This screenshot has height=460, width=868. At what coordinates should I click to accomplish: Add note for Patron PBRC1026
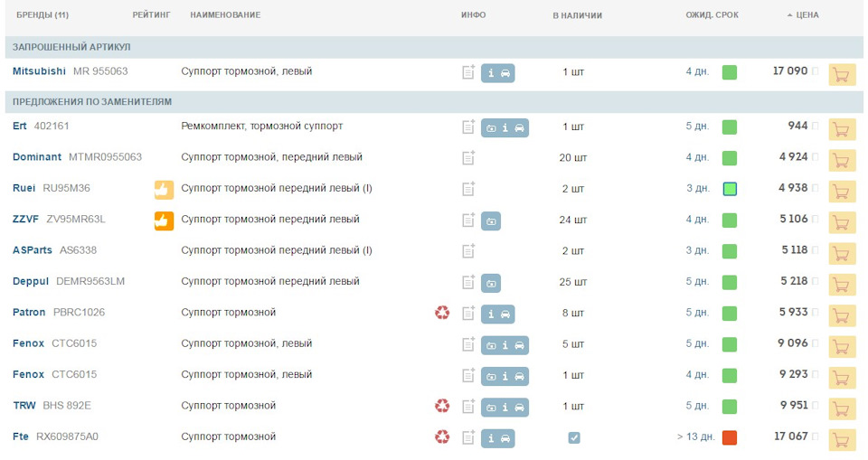click(x=468, y=313)
